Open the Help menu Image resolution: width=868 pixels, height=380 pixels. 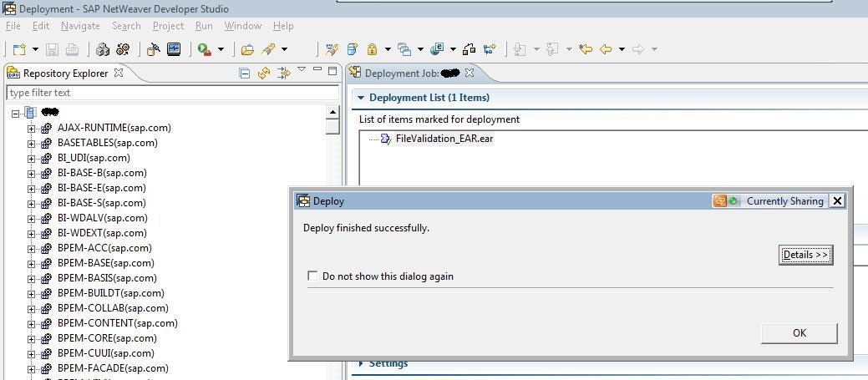tap(283, 26)
